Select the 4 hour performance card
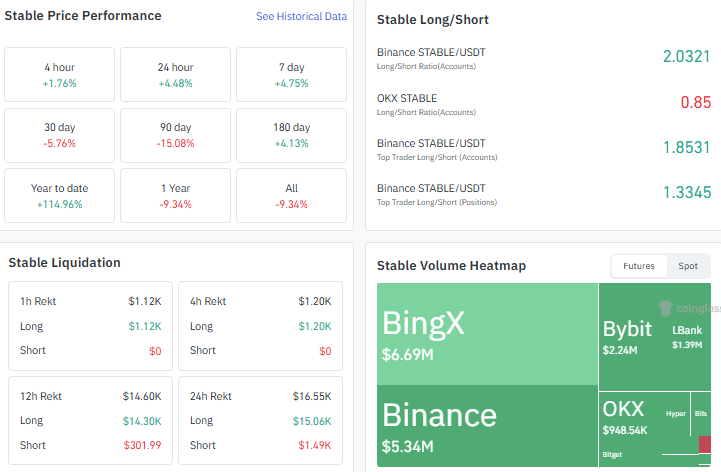The width and height of the screenshot is (721, 472). pos(59,75)
